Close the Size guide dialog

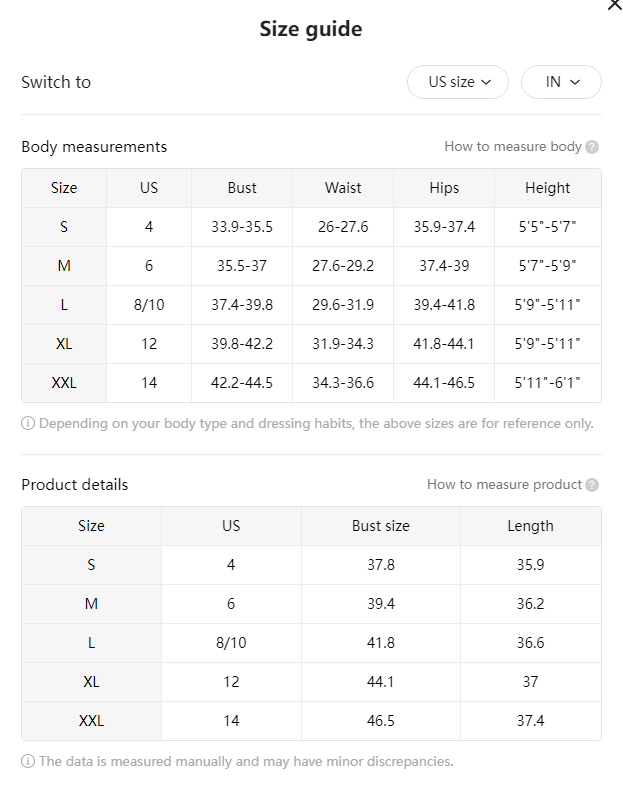[x=614, y=5]
